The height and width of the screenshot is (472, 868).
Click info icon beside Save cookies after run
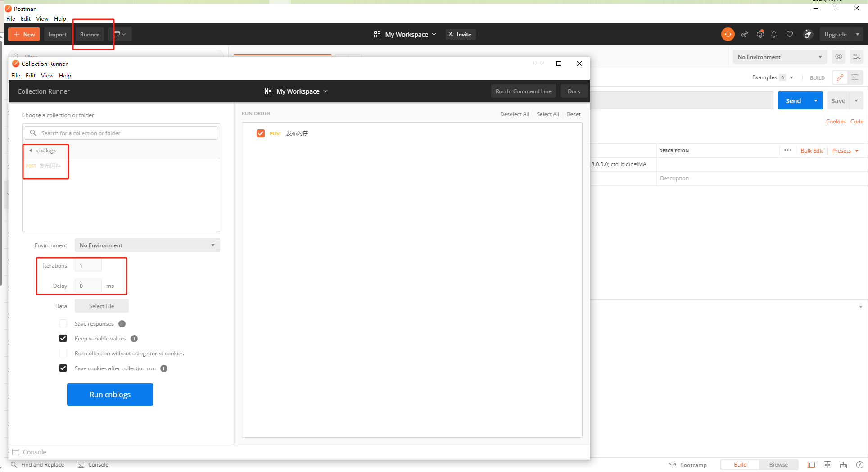164,368
